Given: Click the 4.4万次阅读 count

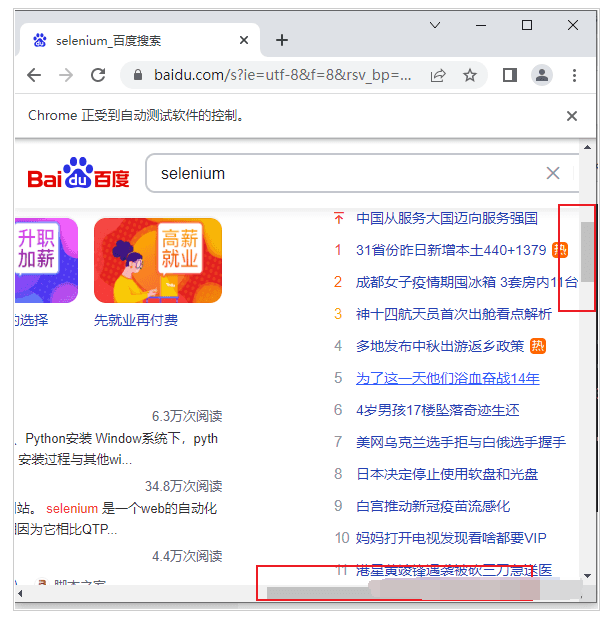Looking at the screenshot, I should point(187,556).
